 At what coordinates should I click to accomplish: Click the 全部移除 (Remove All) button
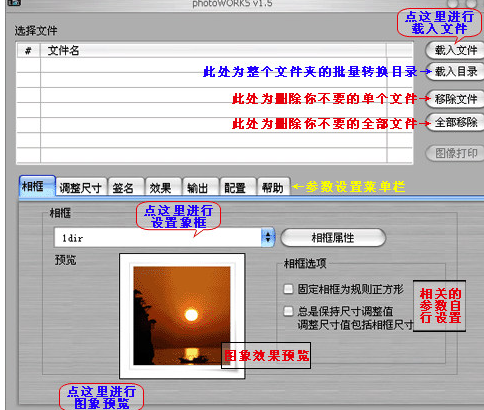pos(455,123)
